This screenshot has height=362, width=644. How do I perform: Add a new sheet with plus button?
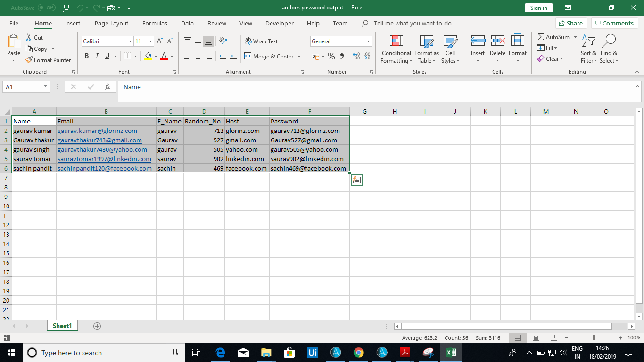(x=97, y=326)
